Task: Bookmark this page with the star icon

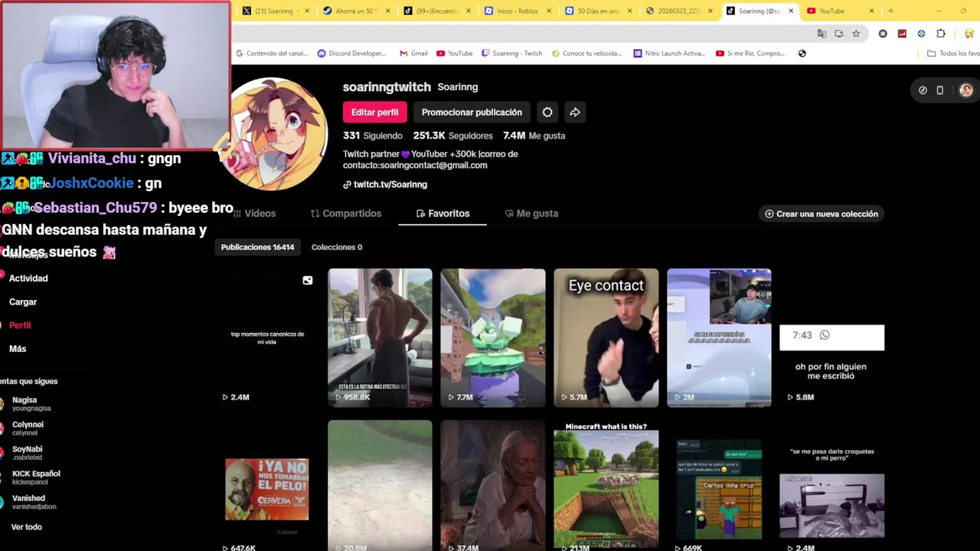Action: (x=856, y=34)
